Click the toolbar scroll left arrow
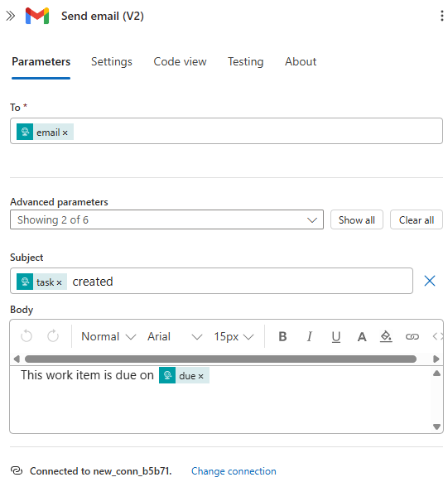The height and width of the screenshot is (482, 448). tap(17, 359)
